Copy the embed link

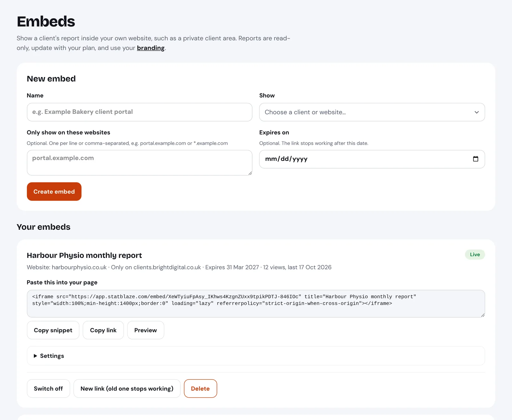coord(103,330)
